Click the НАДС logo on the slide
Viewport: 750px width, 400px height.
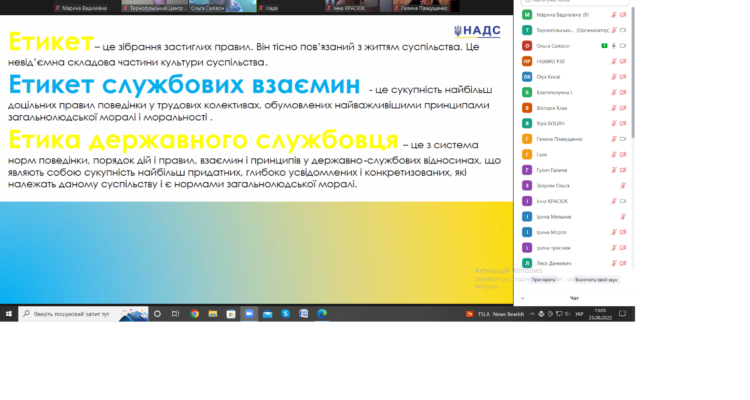click(x=477, y=31)
